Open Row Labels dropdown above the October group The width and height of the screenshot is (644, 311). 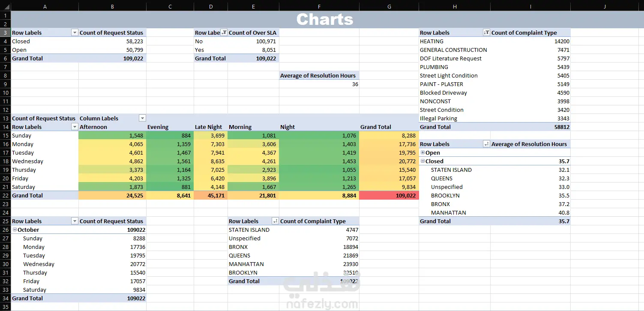pyautogui.click(x=75, y=221)
